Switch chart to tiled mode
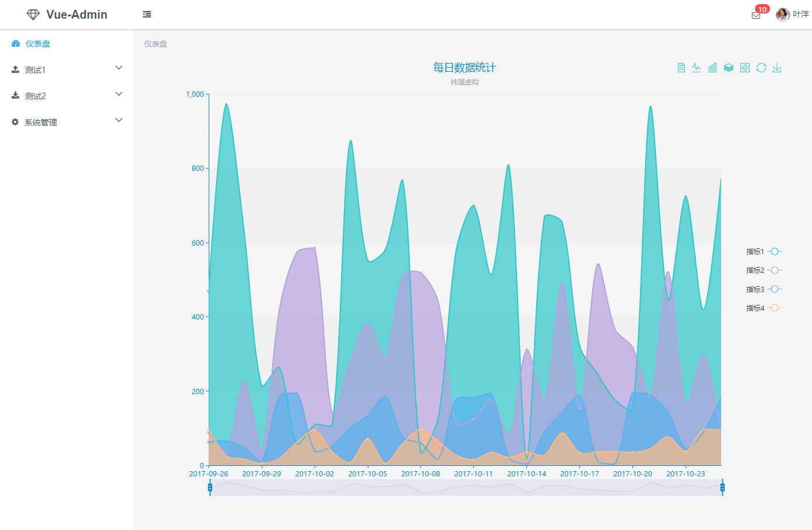Viewport: 812px width, 530px height. click(745, 68)
